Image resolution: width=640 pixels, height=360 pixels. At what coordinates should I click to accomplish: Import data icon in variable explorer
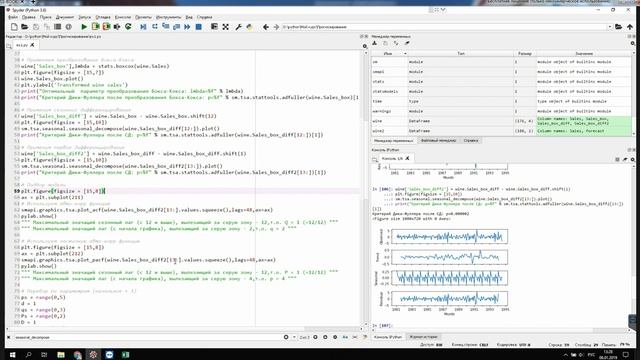pyautogui.click(x=375, y=43)
